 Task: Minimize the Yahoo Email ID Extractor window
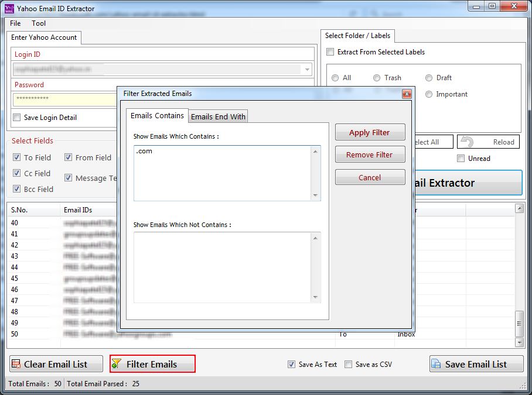[x=476, y=6]
